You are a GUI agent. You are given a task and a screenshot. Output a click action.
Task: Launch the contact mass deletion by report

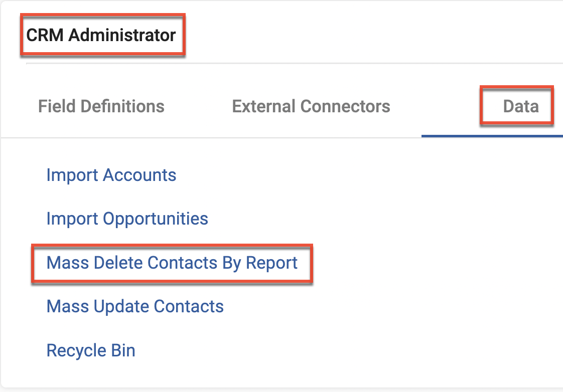click(x=172, y=263)
